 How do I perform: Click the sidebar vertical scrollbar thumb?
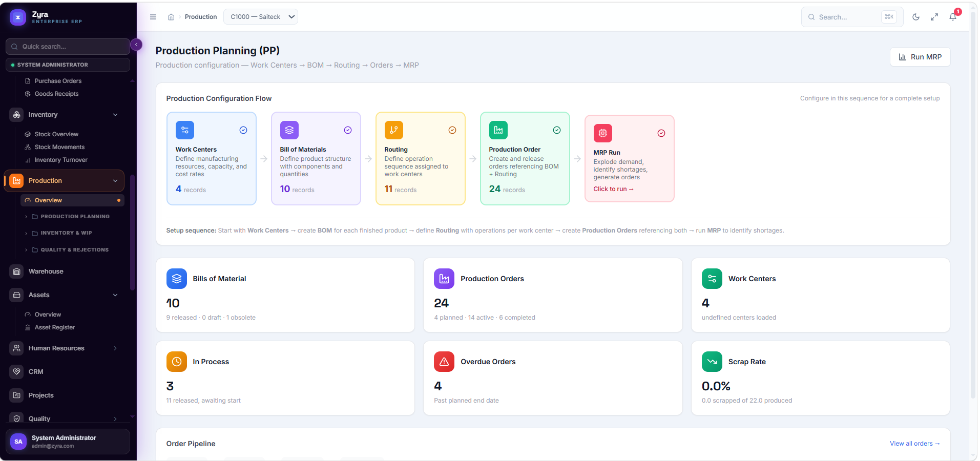(133, 233)
